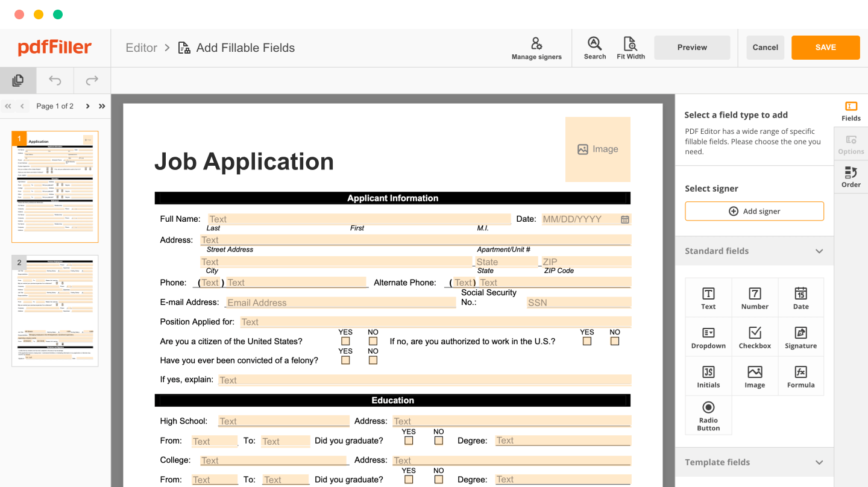The image size is (868, 487).
Task: Open the Date calendar picker
Action: pos(625,219)
